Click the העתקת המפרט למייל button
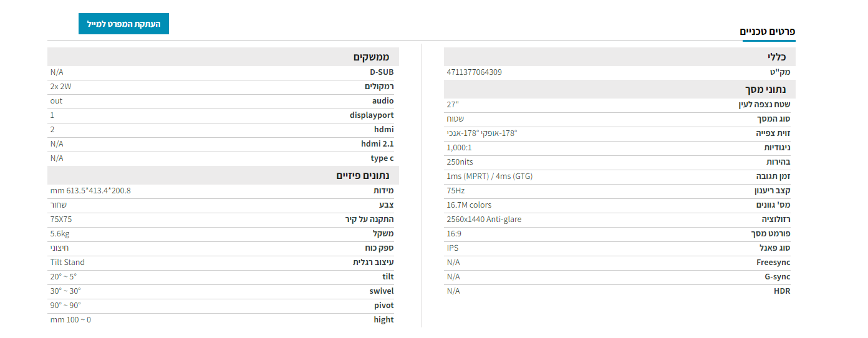 tap(123, 24)
